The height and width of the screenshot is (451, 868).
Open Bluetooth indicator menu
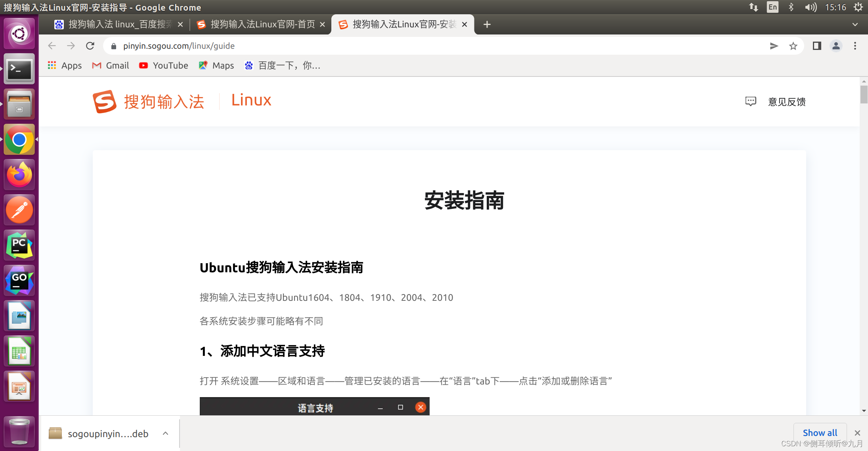click(791, 7)
